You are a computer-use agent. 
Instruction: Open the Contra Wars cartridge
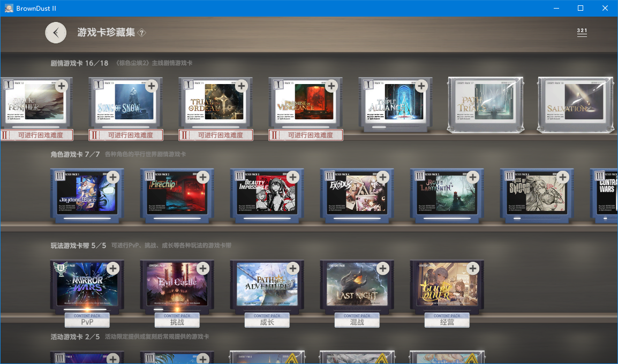point(604,196)
